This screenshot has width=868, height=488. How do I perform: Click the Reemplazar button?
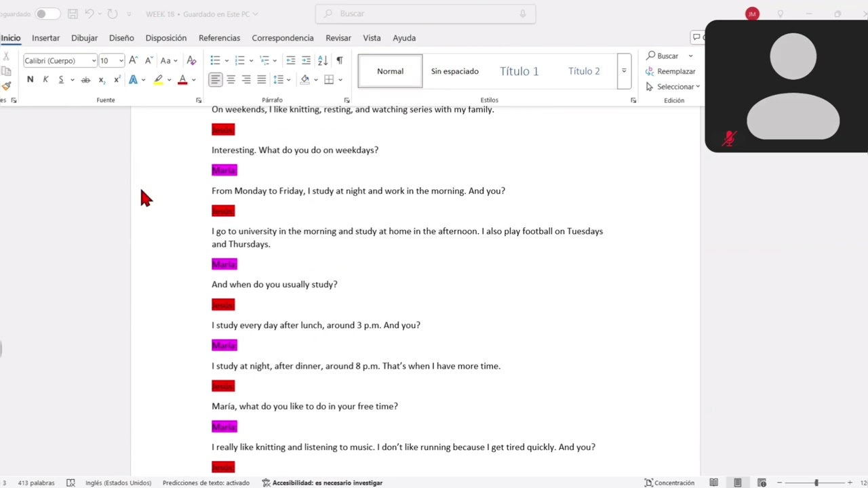tap(670, 71)
